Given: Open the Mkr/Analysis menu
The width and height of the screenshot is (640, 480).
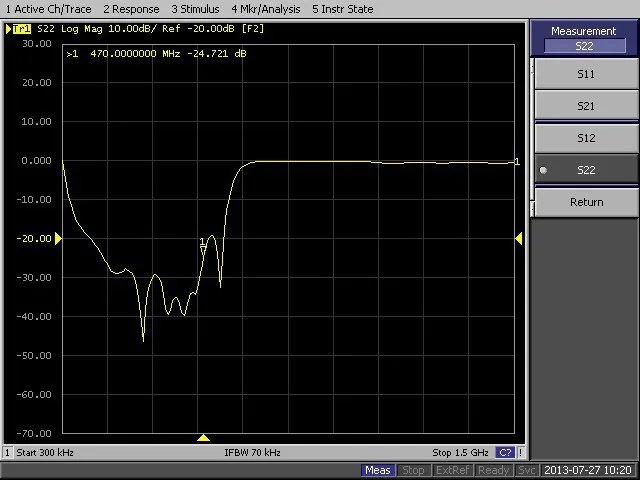Looking at the screenshot, I should 266,9.
